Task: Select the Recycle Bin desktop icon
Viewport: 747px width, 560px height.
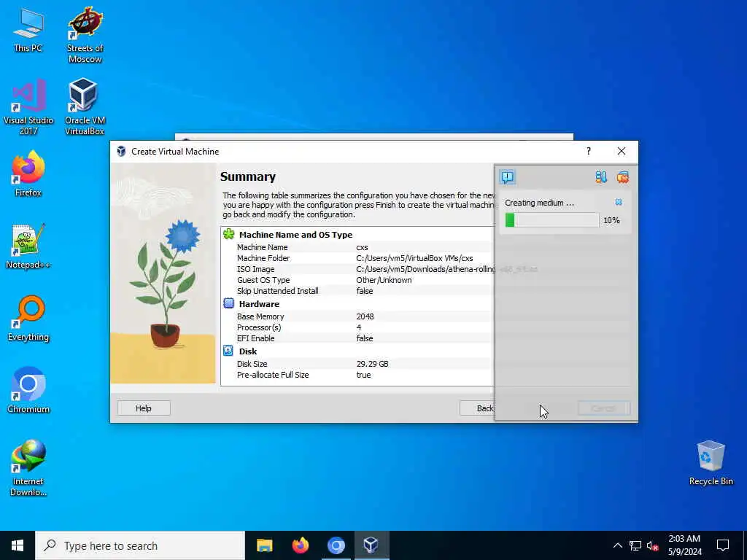Action: 711,463
